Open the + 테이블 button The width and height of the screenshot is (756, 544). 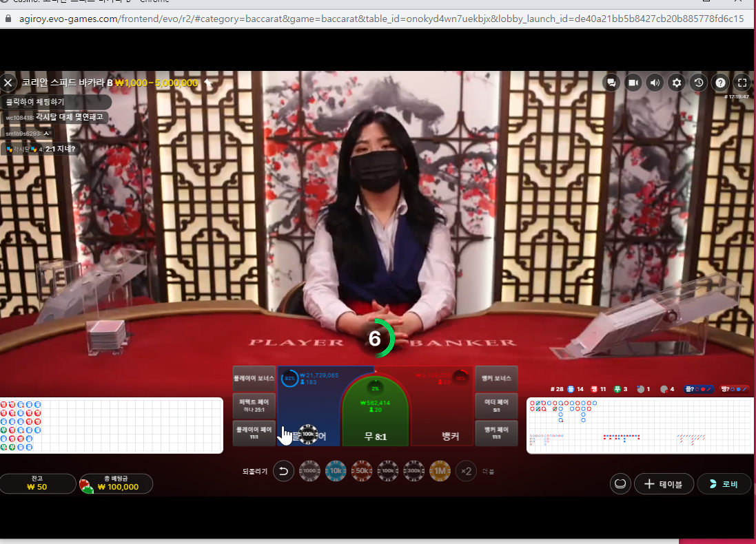664,484
